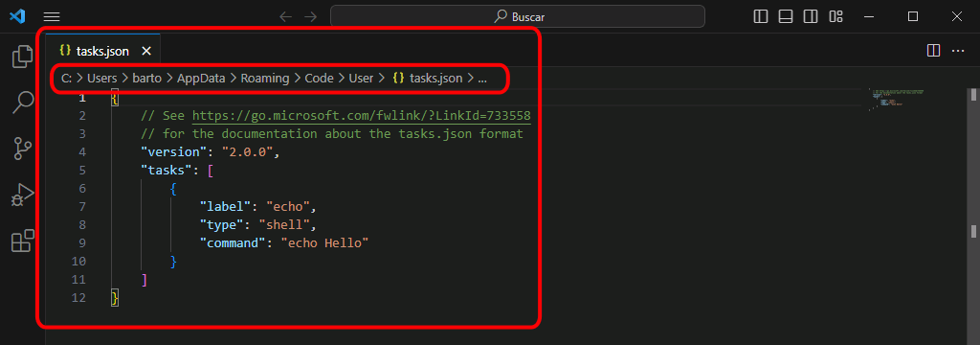Select the tasks.json breadcrumb segment

coord(428,79)
